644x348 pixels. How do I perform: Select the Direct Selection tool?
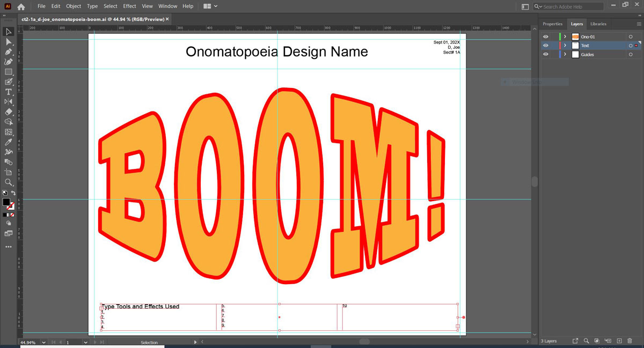click(9, 42)
